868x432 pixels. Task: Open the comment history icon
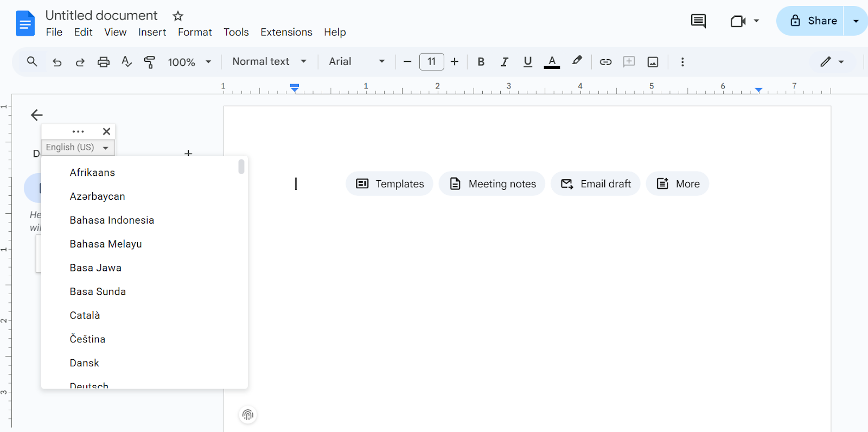[x=698, y=21]
